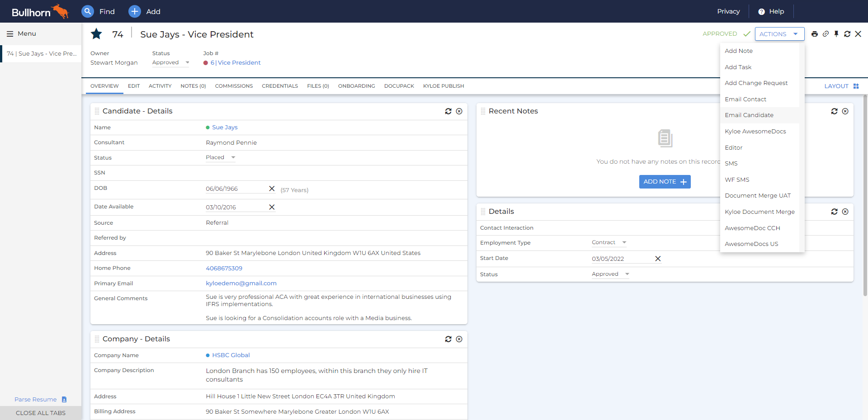This screenshot has height=420, width=868.
Task: Click the print icon in the record header
Action: click(x=815, y=34)
